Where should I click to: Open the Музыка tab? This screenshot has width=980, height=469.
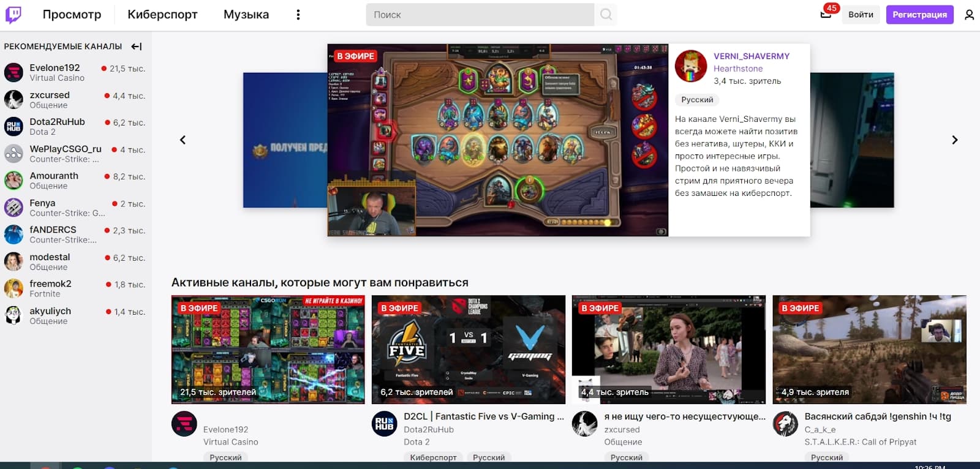246,15
